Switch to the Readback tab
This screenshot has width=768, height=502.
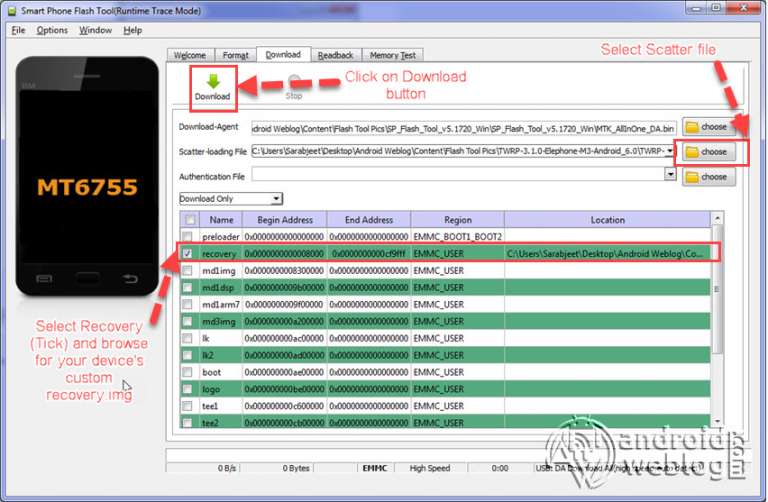point(335,55)
